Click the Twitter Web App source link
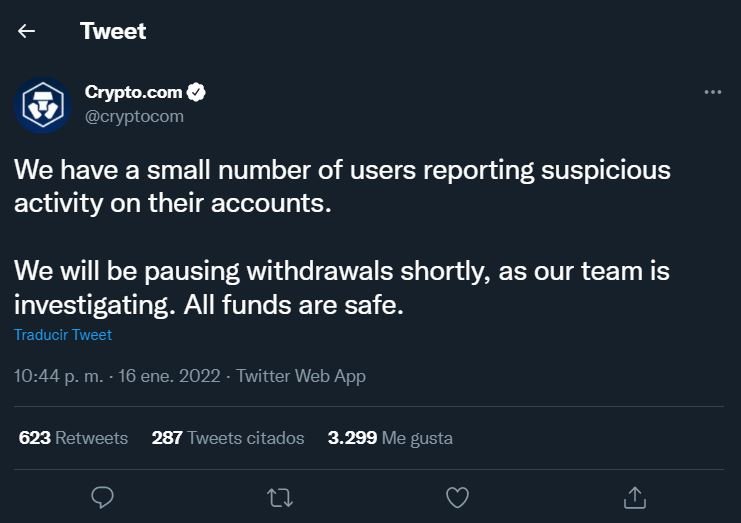The height and width of the screenshot is (523, 741). [x=301, y=376]
